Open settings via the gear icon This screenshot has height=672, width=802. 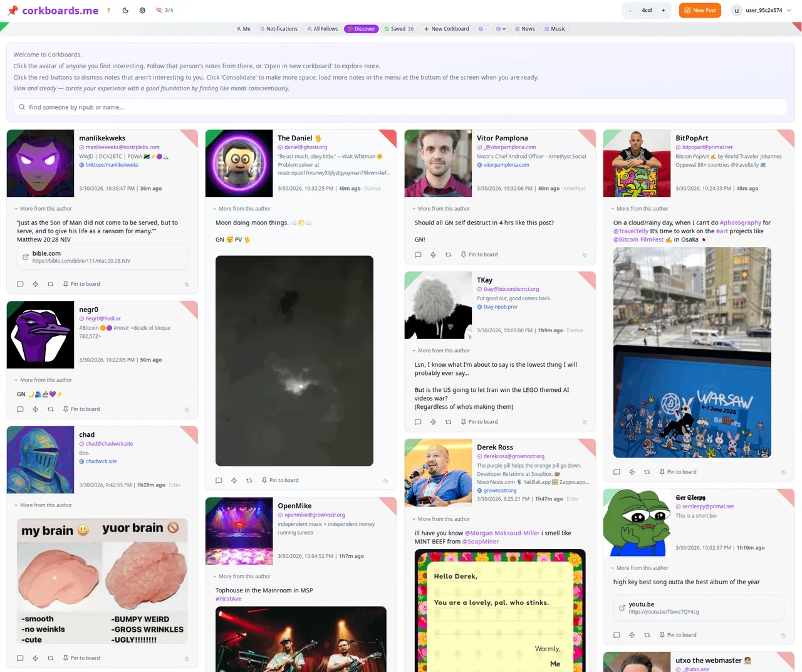pyautogui.click(x=142, y=11)
